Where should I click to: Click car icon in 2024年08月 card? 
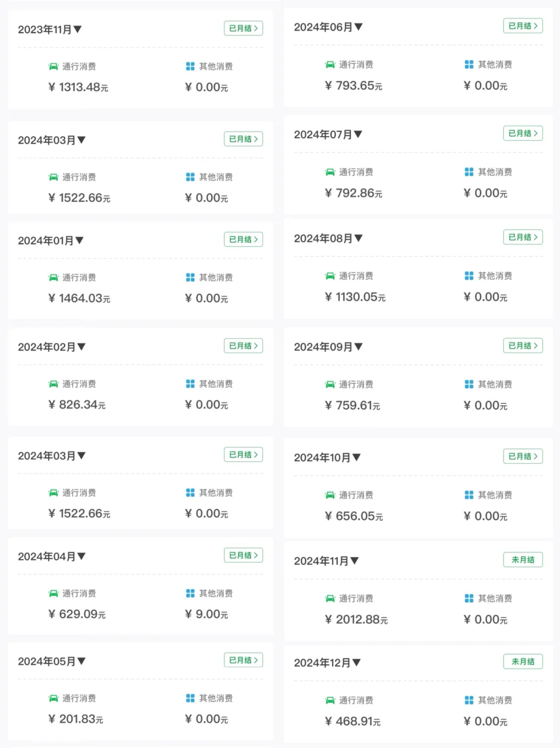click(x=329, y=276)
